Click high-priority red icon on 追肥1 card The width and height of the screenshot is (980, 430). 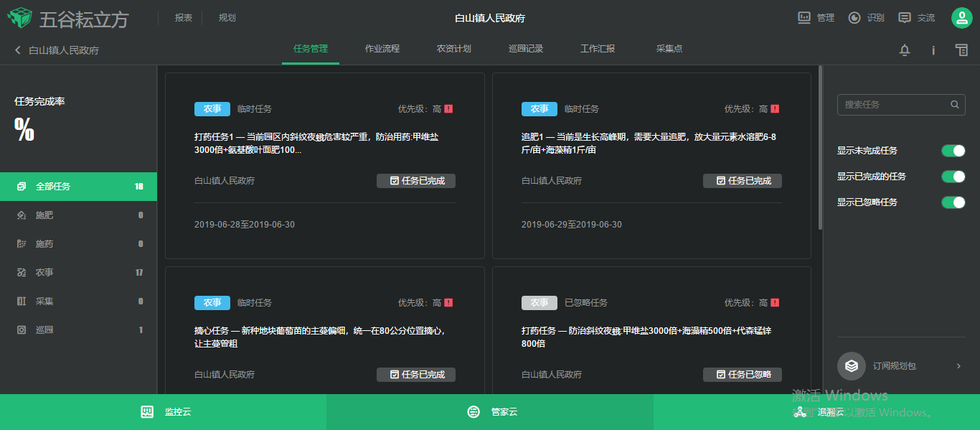(x=775, y=109)
